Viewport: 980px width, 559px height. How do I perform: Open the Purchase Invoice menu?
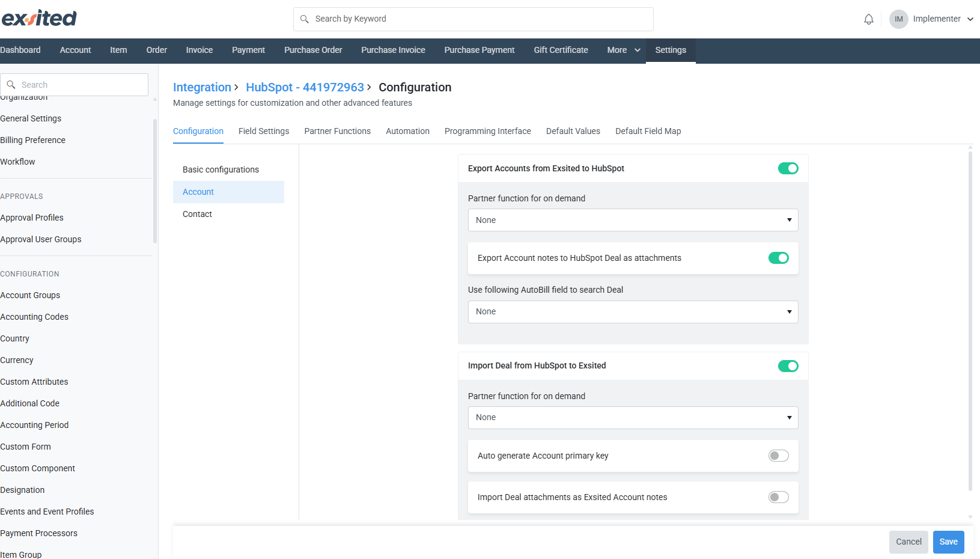393,50
